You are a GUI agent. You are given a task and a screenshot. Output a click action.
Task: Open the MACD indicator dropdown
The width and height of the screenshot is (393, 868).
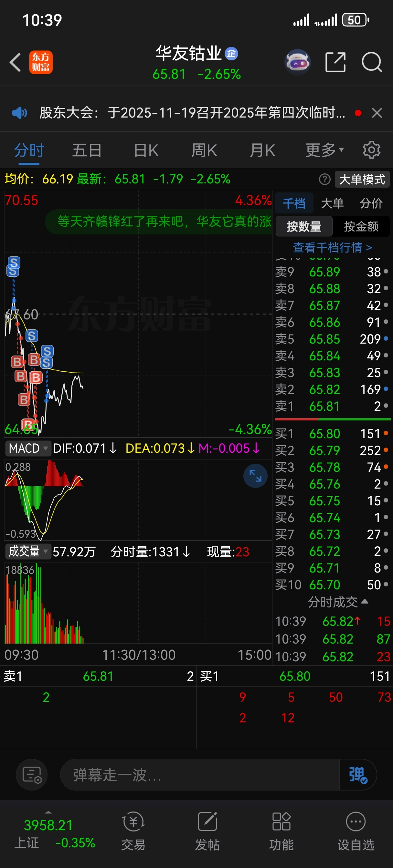point(28,449)
